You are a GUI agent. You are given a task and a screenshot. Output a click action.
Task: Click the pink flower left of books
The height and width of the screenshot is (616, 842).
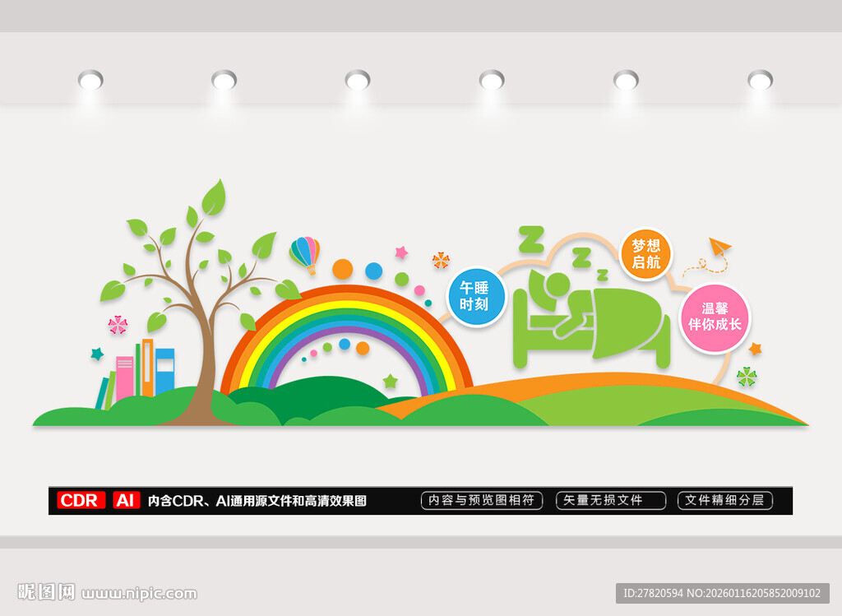point(118,325)
